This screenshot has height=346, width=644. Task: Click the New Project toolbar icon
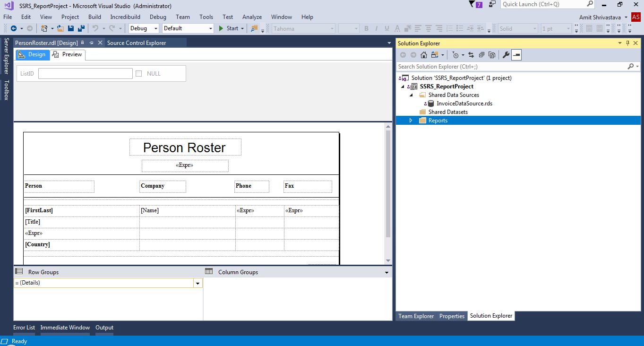pos(44,28)
